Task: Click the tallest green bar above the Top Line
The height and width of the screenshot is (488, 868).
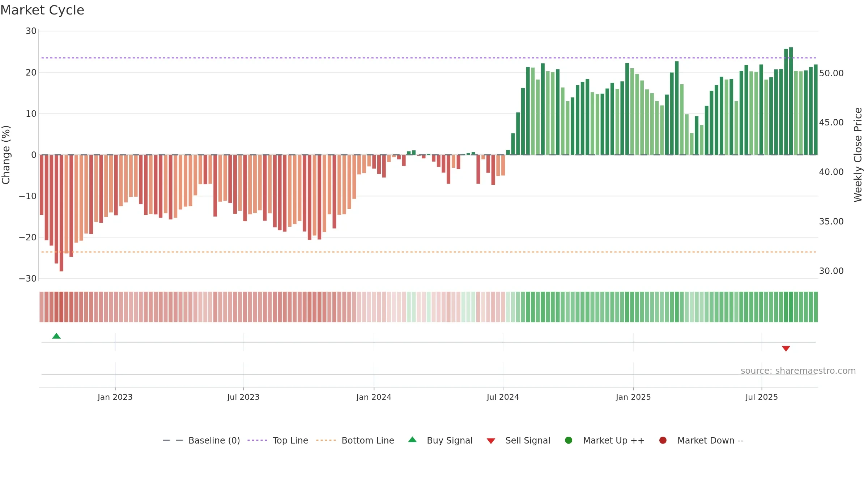Action: 791,101
